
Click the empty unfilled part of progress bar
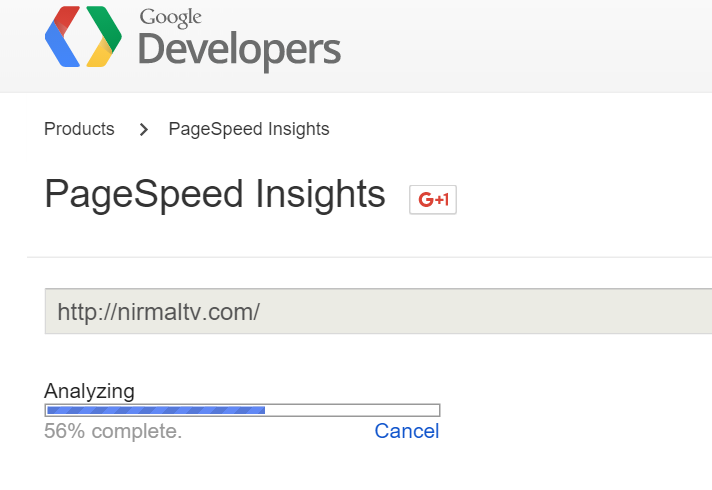[x=352, y=410]
